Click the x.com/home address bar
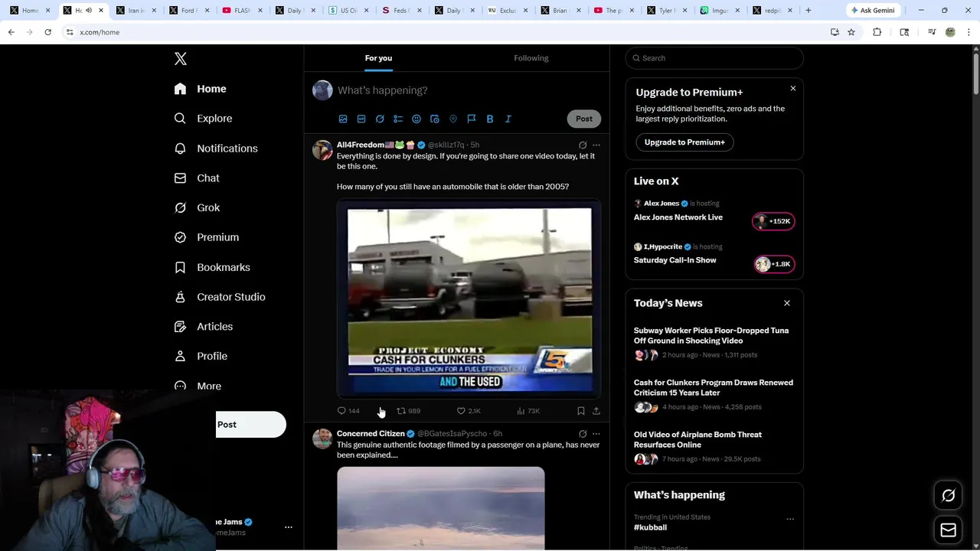Screen dimensions: 980x551 444,32
